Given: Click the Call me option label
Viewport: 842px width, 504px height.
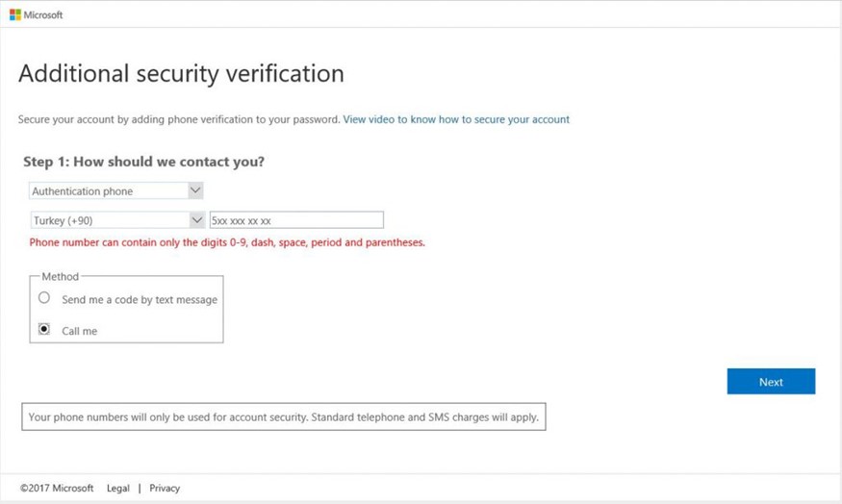Looking at the screenshot, I should click(80, 331).
